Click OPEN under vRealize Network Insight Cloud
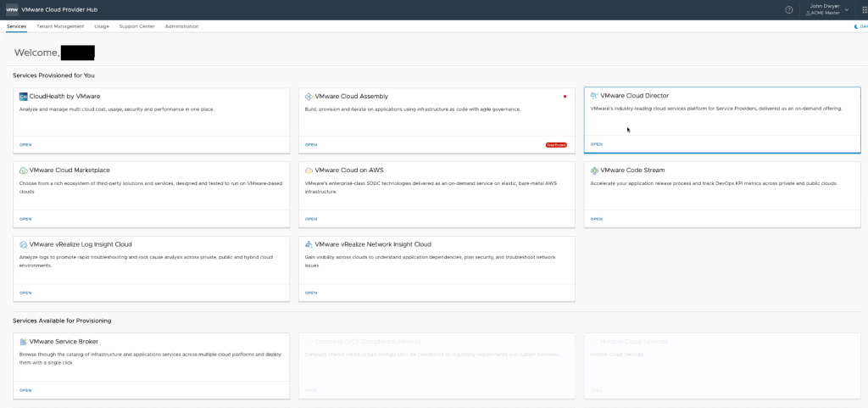This screenshot has width=868, height=408. [311, 293]
